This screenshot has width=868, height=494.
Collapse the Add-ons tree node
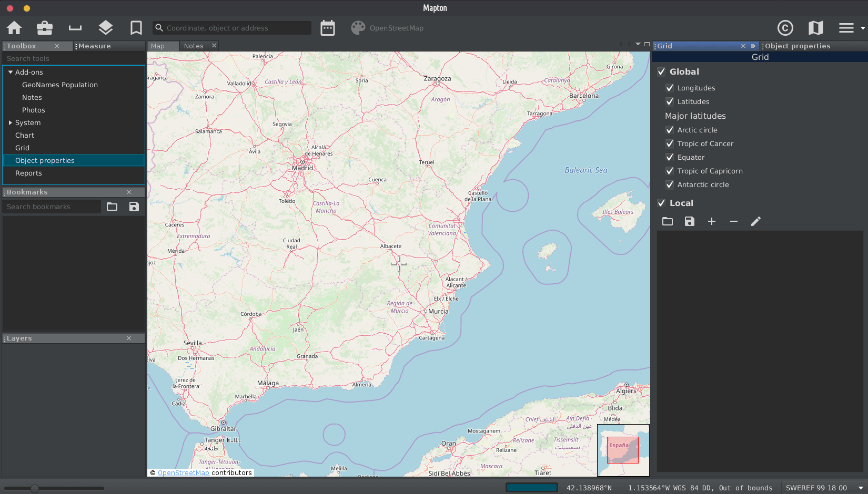[x=11, y=72]
